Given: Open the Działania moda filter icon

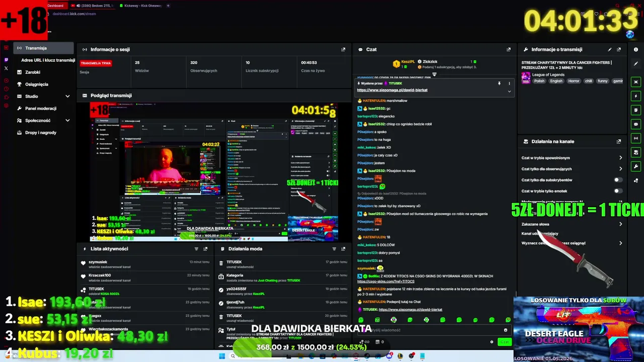Looking at the screenshot, I should [334, 248].
